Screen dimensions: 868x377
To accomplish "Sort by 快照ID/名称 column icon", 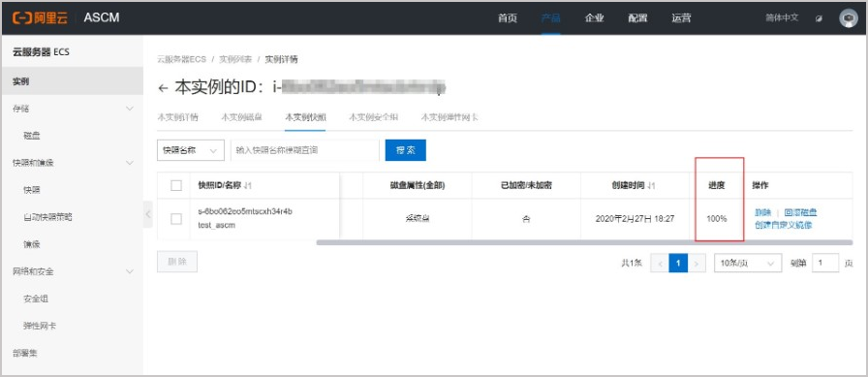I will click(x=248, y=186).
